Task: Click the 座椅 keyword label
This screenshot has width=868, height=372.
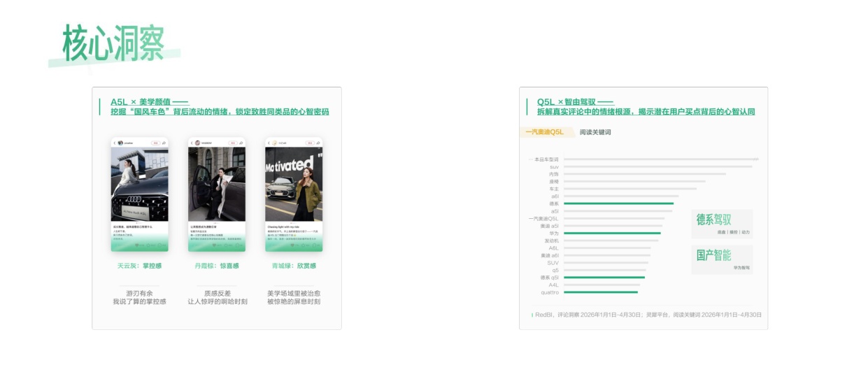Action: 554,181
